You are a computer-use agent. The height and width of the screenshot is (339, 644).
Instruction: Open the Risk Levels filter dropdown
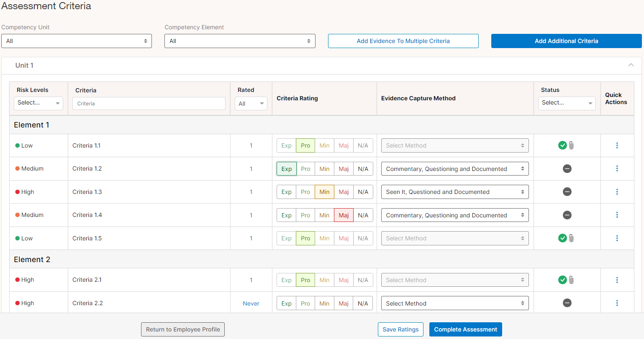pos(38,103)
